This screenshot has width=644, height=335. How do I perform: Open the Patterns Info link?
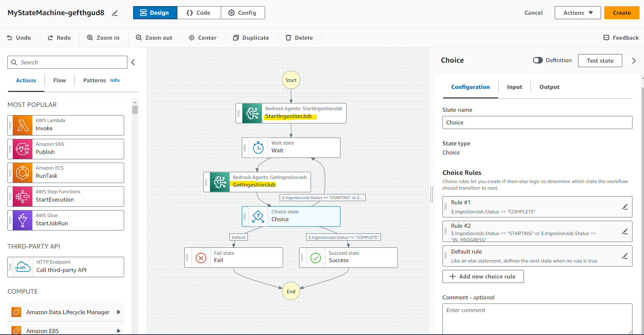[x=115, y=80]
